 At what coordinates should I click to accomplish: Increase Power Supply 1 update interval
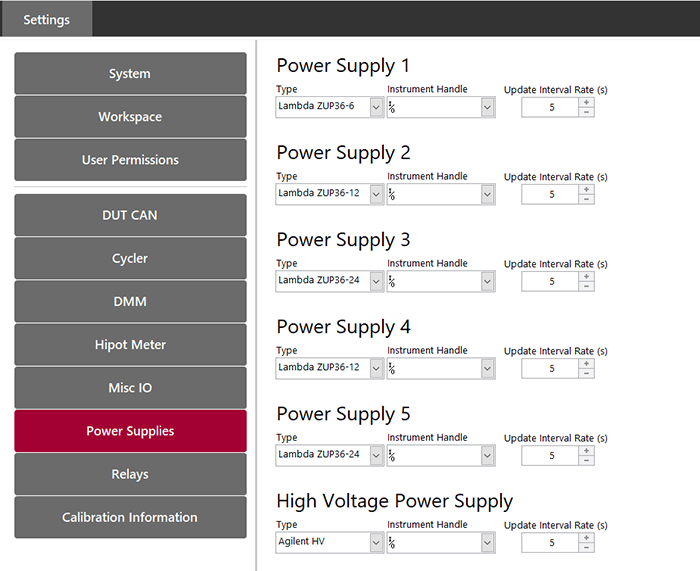pyautogui.click(x=586, y=102)
